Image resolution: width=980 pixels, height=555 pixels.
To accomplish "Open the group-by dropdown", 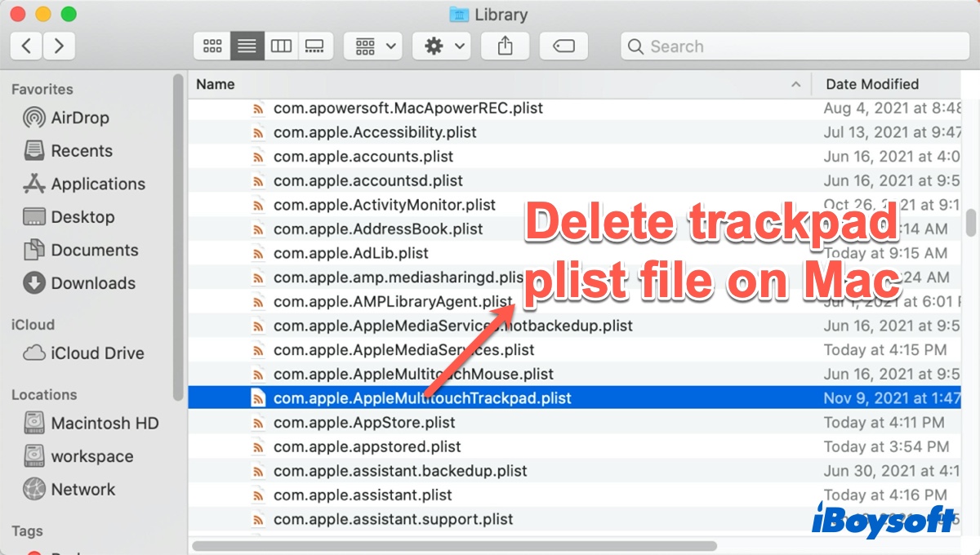I will (372, 47).
